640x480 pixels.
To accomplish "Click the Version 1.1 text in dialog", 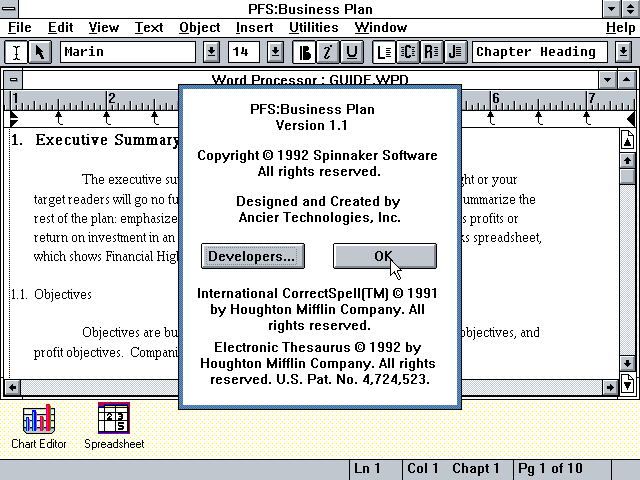I will point(312,125).
